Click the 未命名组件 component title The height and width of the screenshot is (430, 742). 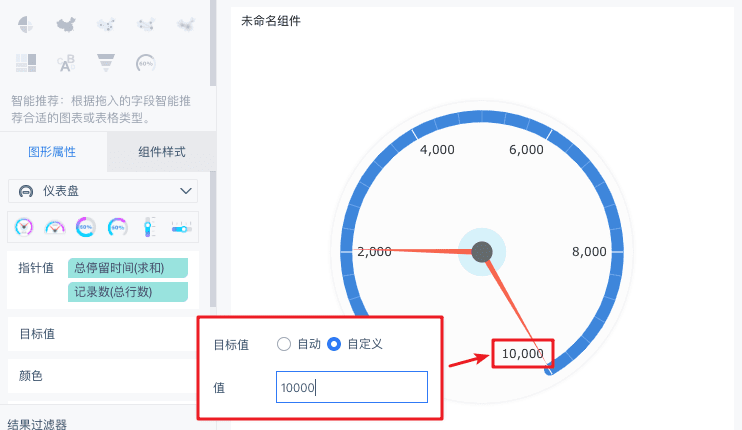(271, 20)
